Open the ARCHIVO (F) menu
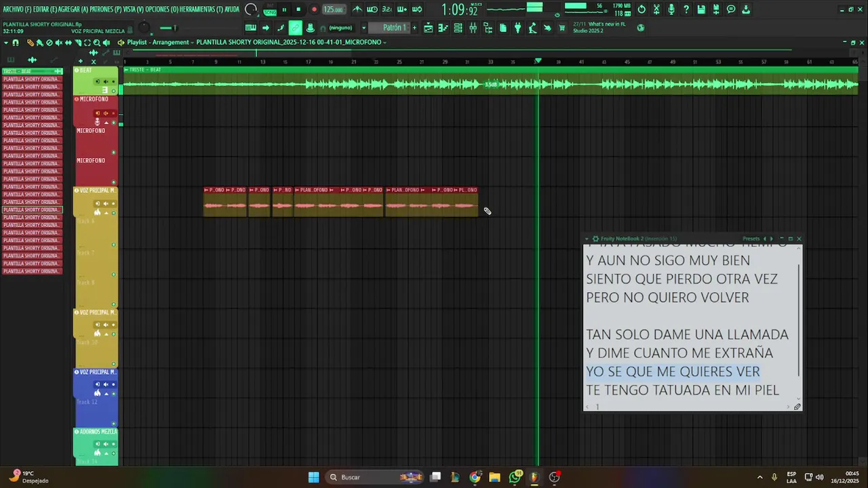 [x=16, y=9]
